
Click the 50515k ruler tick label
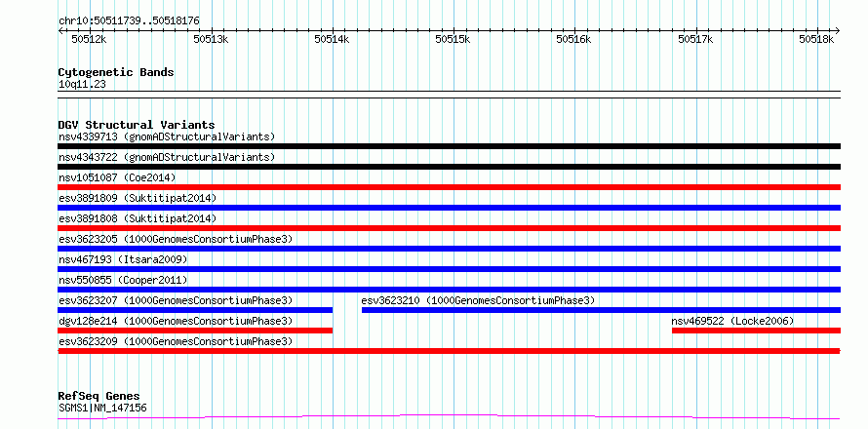tap(453, 39)
